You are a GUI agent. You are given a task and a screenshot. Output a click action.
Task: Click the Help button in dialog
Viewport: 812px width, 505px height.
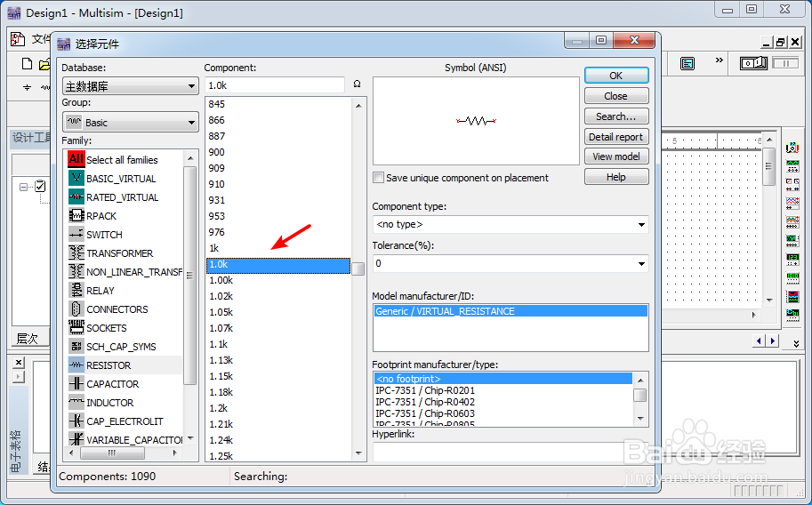tap(615, 177)
